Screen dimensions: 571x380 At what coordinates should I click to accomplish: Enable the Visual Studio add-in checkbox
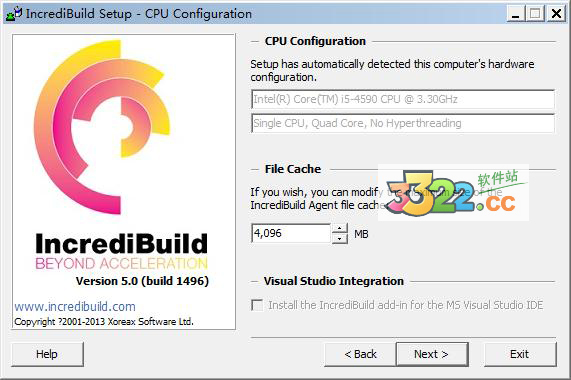click(257, 305)
